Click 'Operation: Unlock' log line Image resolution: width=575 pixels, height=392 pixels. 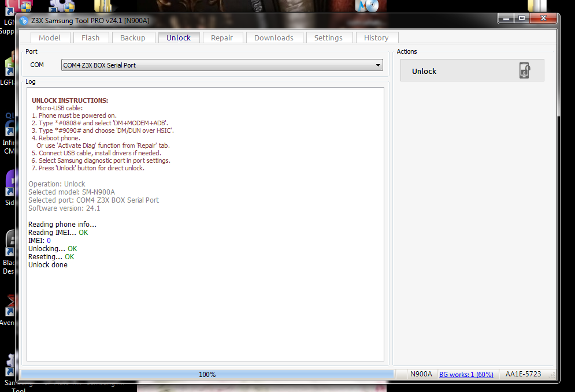57,184
